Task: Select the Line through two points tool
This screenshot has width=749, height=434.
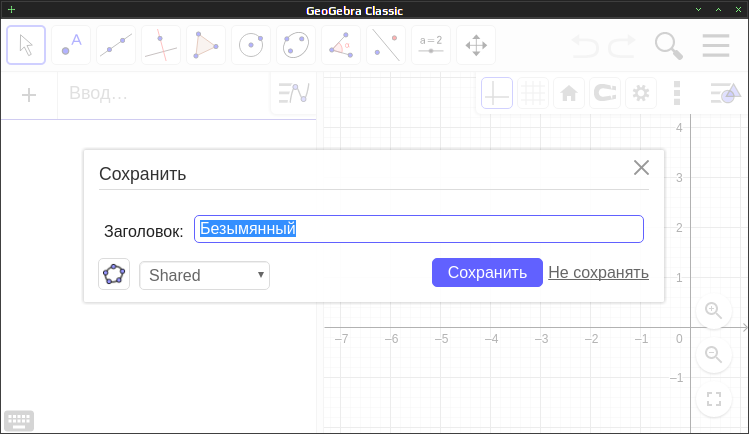Action: pyautogui.click(x=116, y=45)
